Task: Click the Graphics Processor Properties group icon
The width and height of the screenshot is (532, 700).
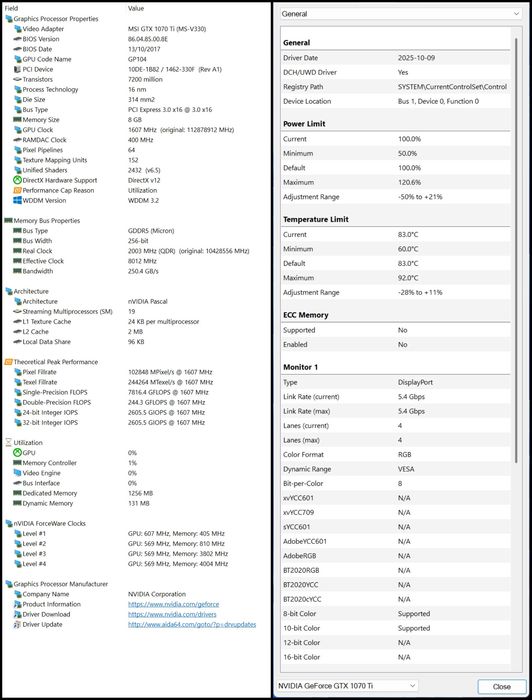Action: tap(8, 19)
